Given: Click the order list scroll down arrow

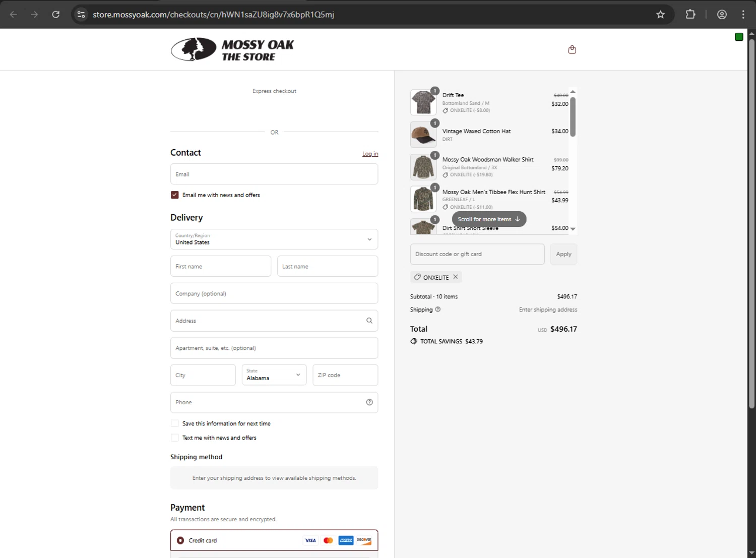Looking at the screenshot, I should click(x=573, y=229).
